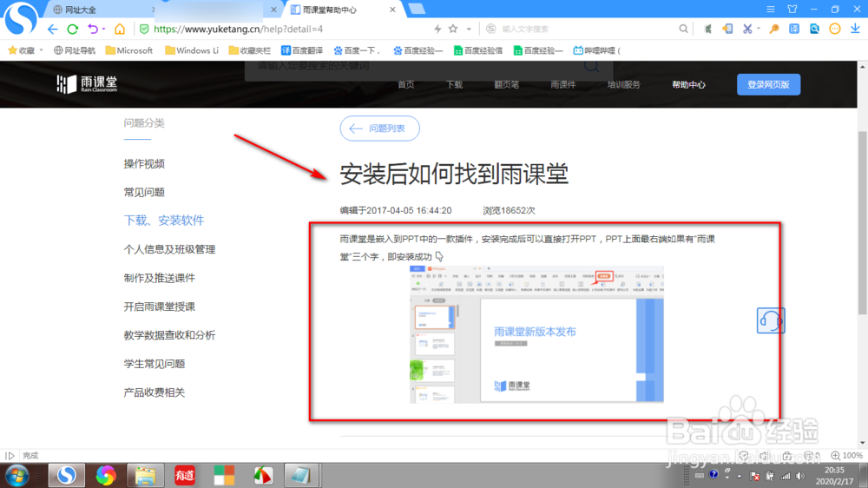This screenshot has height=488, width=868.
Task: Open the Windows Start button
Action: pyautogui.click(x=17, y=475)
